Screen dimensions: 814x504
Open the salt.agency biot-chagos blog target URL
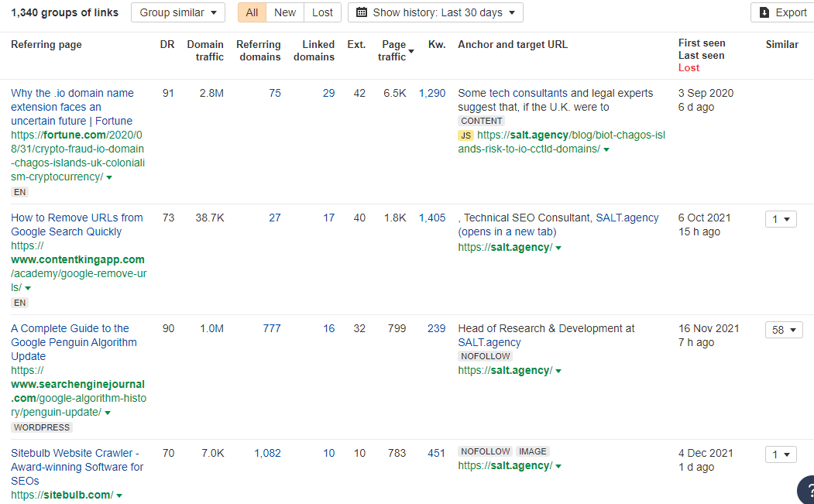562,142
